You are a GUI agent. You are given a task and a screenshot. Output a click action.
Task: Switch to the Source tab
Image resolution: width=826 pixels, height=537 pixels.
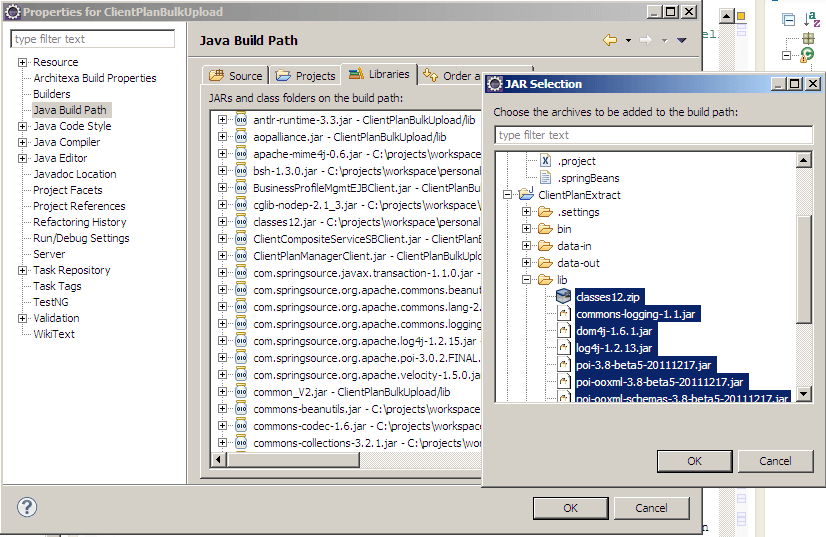pyautogui.click(x=235, y=76)
